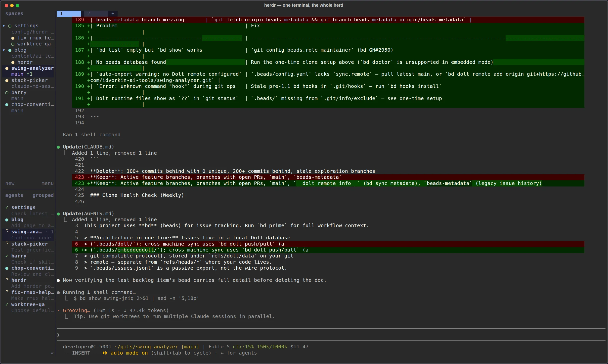Click the spaces header label

click(x=14, y=14)
